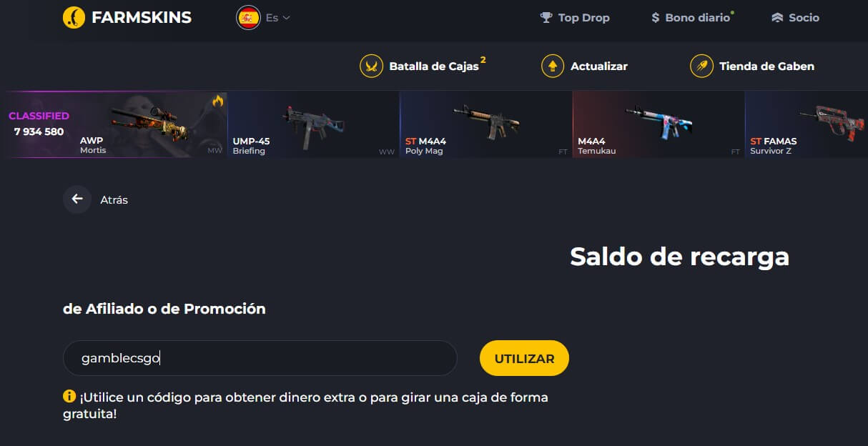
Task: Open the Tienda de Gaben rocket icon
Action: coord(701,66)
